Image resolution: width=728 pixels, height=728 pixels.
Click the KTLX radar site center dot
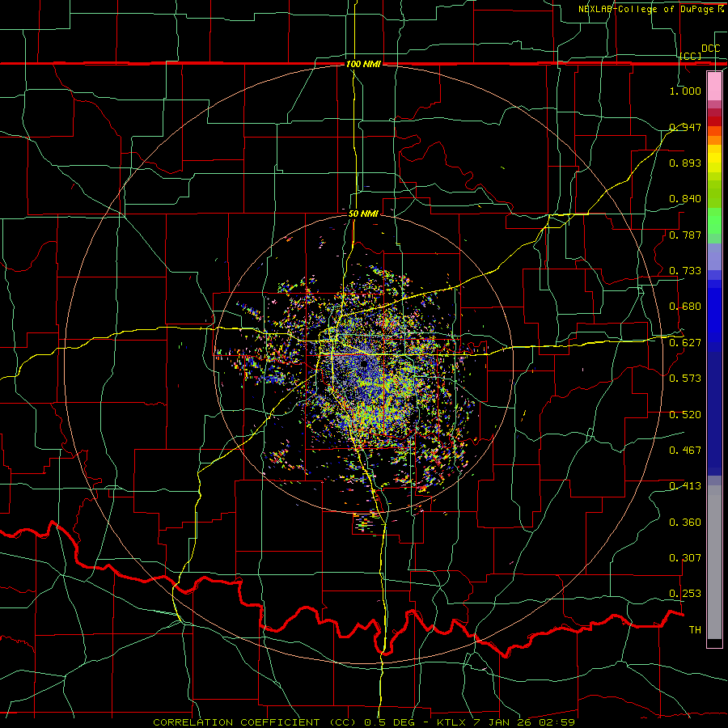tap(363, 363)
